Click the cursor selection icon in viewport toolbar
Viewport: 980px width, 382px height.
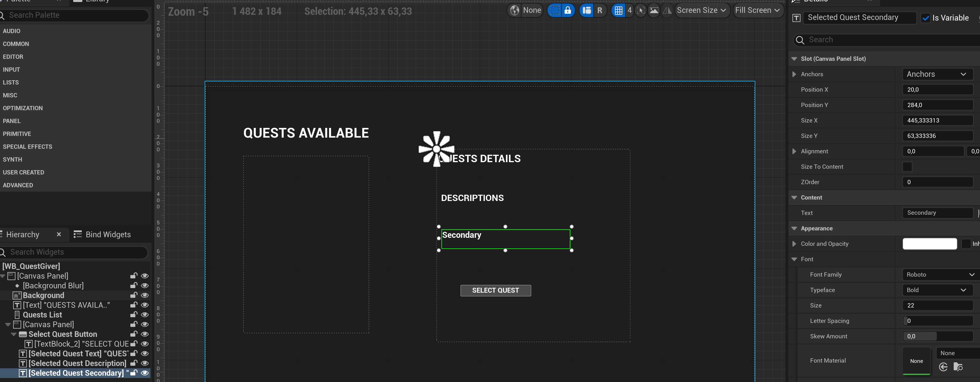click(x=641, y=10)
